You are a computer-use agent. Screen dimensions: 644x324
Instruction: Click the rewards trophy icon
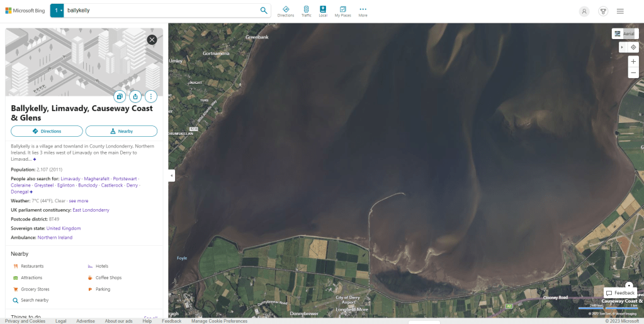602,11
